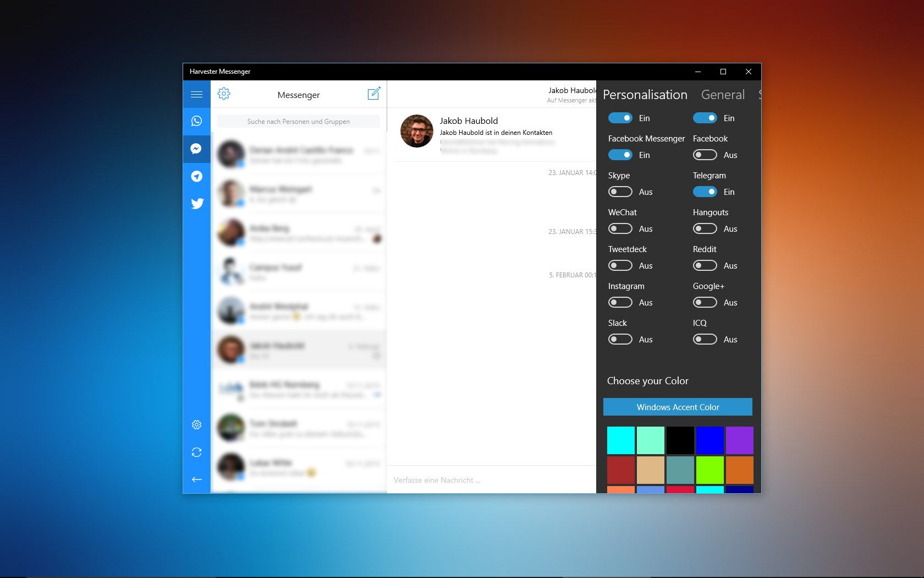Open Twitter from the sidebar

coord(197,204)
